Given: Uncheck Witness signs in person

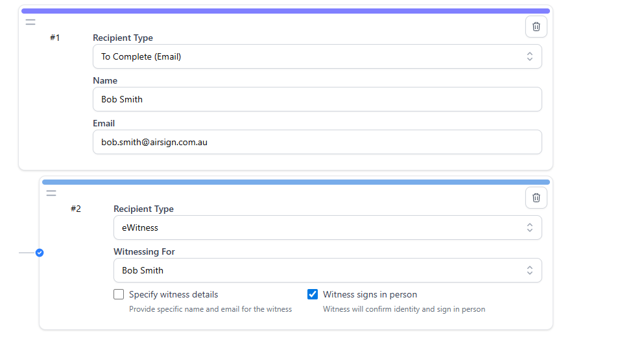Looking at the screenshot, I should (313, 294).
